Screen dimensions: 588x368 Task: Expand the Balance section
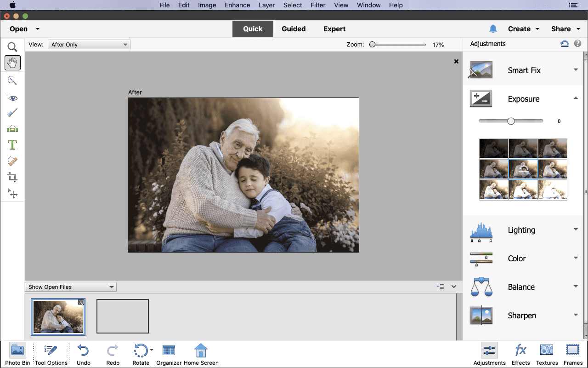(x=576, y=287)
